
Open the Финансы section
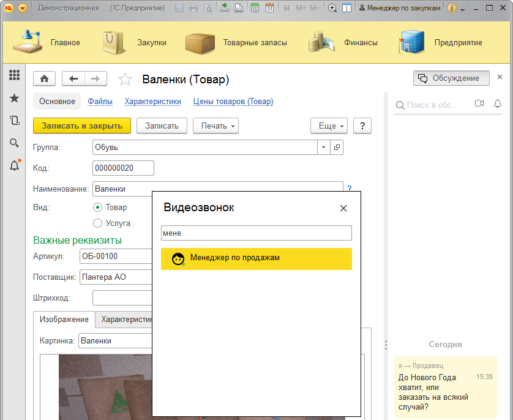[343, 42]
